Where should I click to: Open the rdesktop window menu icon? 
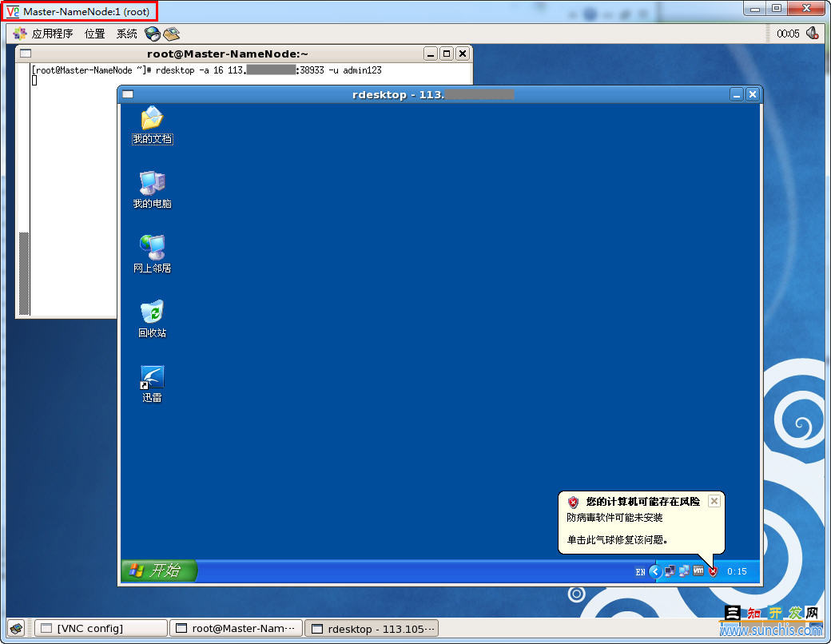click(x=128, y=94)
